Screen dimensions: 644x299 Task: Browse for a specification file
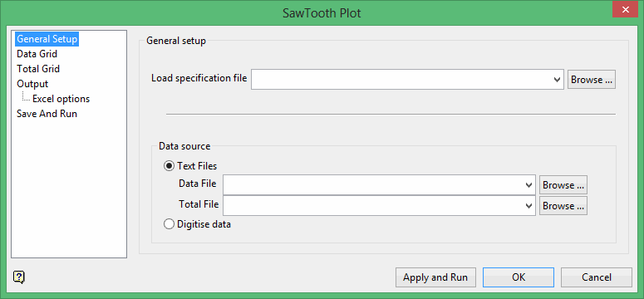(x=592, y=80)
